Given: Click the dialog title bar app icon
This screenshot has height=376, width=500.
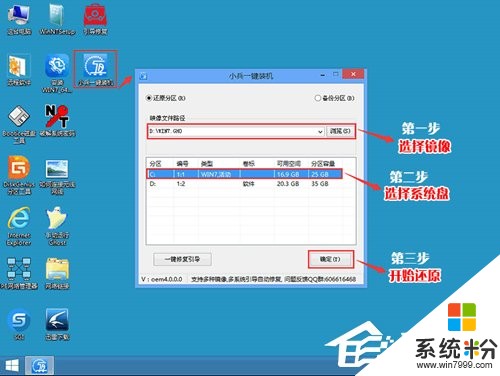Looking at the screenshot, I should click(x=143, y=76).
